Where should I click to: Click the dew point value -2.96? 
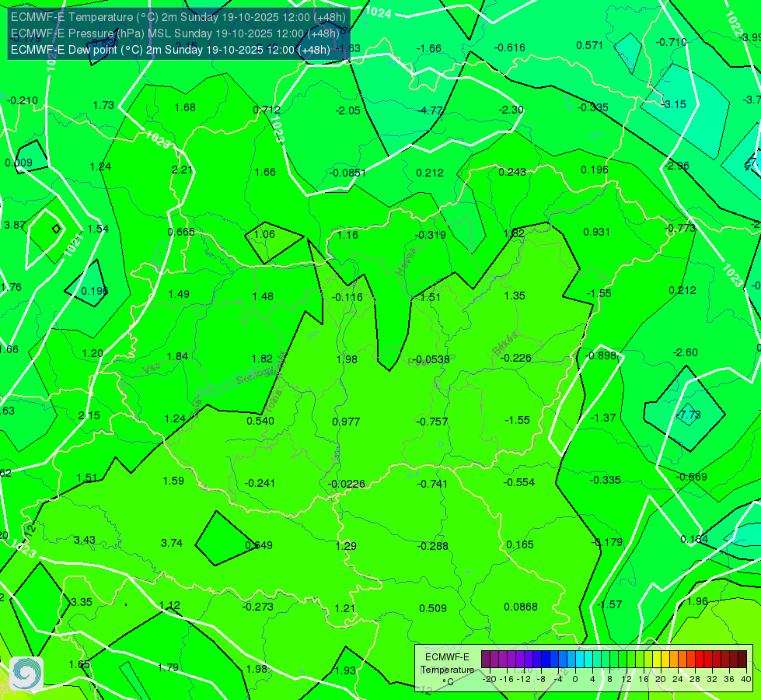(677, 166)
